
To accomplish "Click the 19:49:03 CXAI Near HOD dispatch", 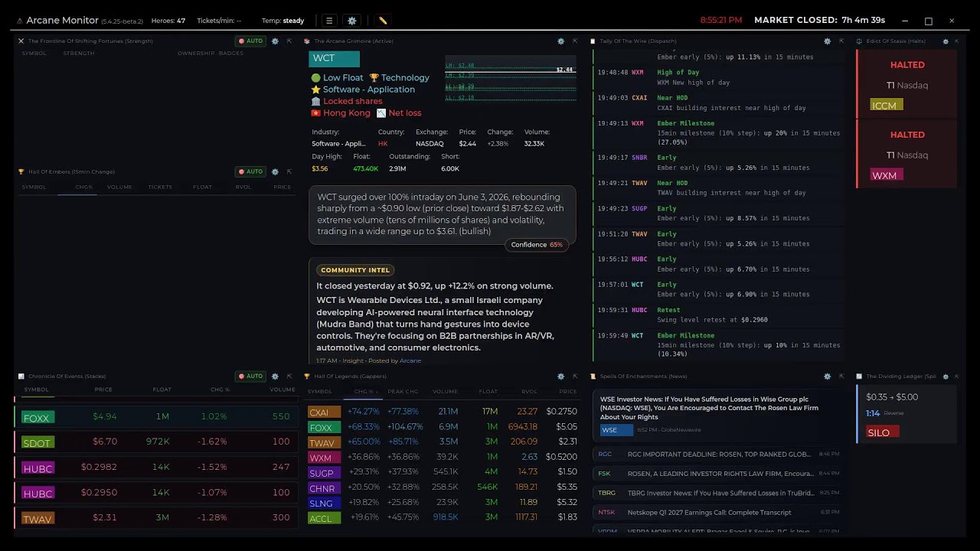I will (x=720, y=103).
